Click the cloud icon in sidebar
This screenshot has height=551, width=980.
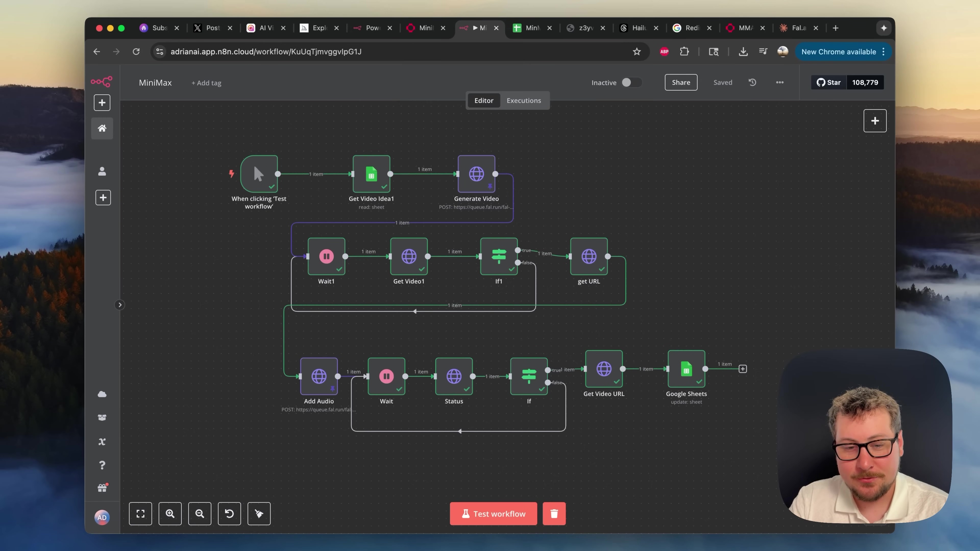(102, 394)
